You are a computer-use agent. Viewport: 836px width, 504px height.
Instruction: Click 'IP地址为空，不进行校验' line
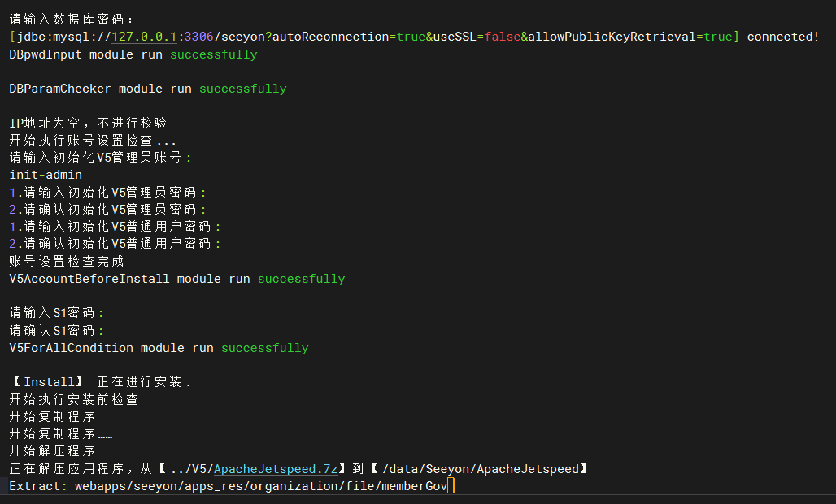pos(88,123)
